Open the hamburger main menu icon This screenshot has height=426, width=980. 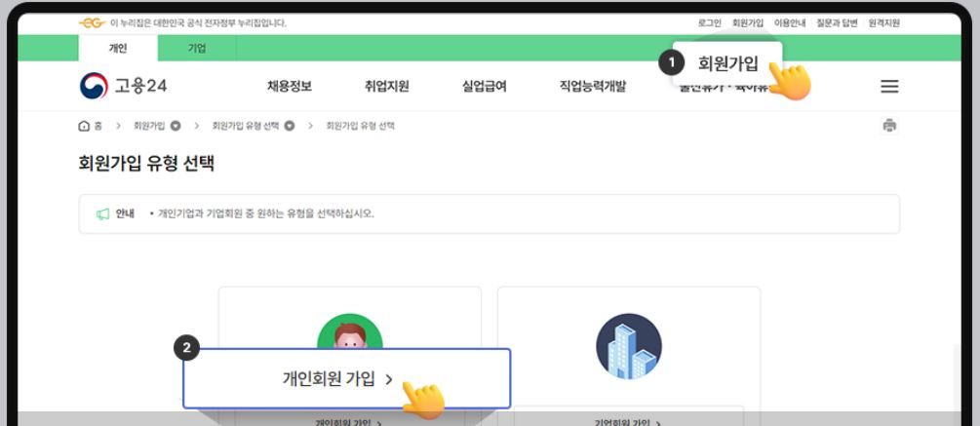coord(889,87)
